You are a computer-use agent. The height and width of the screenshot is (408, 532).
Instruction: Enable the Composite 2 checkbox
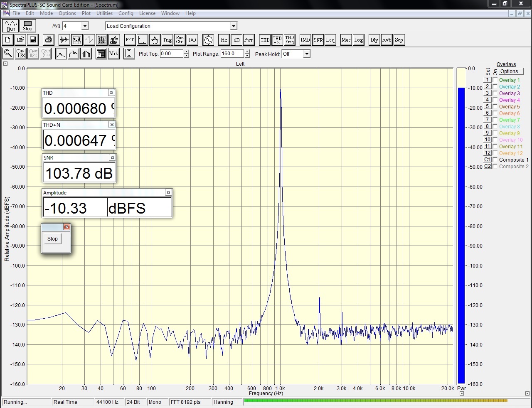(495, 167)
